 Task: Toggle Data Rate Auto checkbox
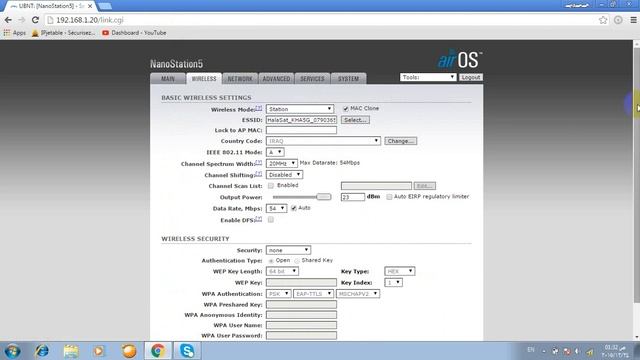point(294,208)
